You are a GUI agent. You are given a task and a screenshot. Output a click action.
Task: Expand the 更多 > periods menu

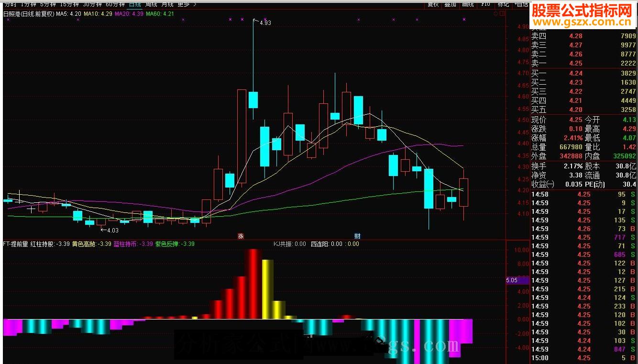point(187,4)
